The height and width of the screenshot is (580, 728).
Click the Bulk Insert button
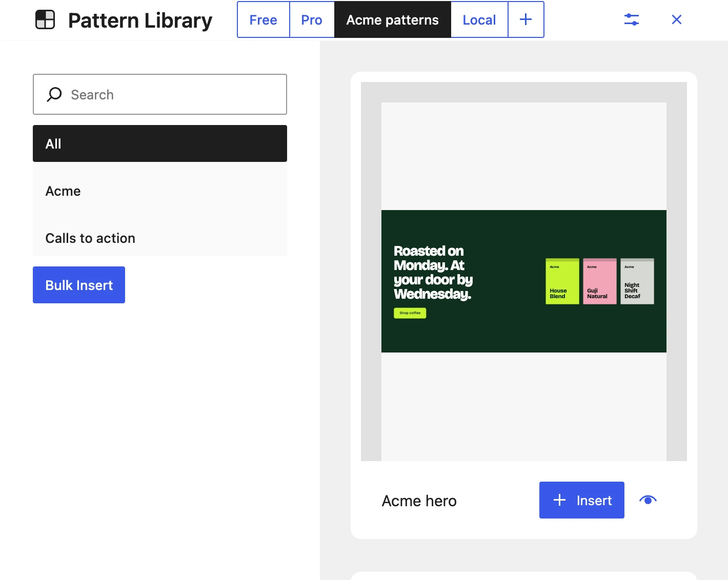(x=79, y=285)
